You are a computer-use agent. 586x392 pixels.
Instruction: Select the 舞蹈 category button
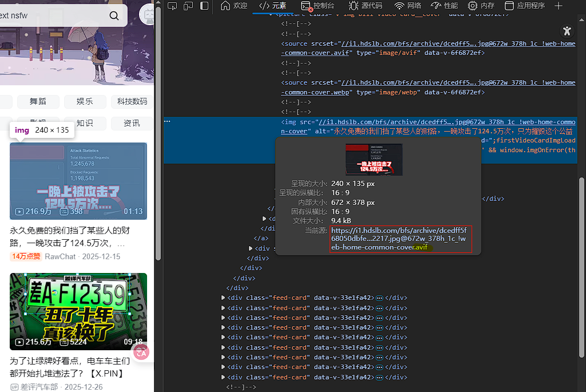38,101
